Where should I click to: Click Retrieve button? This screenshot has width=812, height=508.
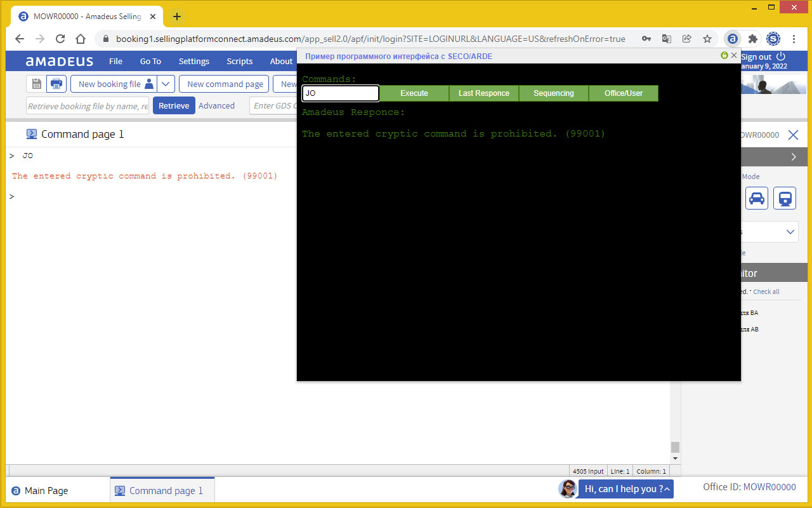(174, 105)
